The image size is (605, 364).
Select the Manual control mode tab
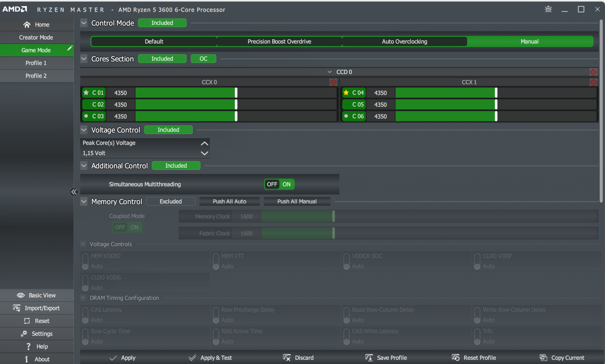coord(530,41)
